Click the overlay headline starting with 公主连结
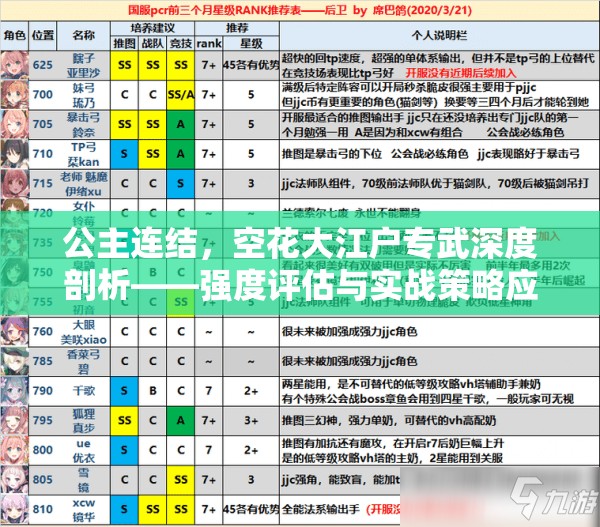 pyautogui.click(x=300, y=264)
